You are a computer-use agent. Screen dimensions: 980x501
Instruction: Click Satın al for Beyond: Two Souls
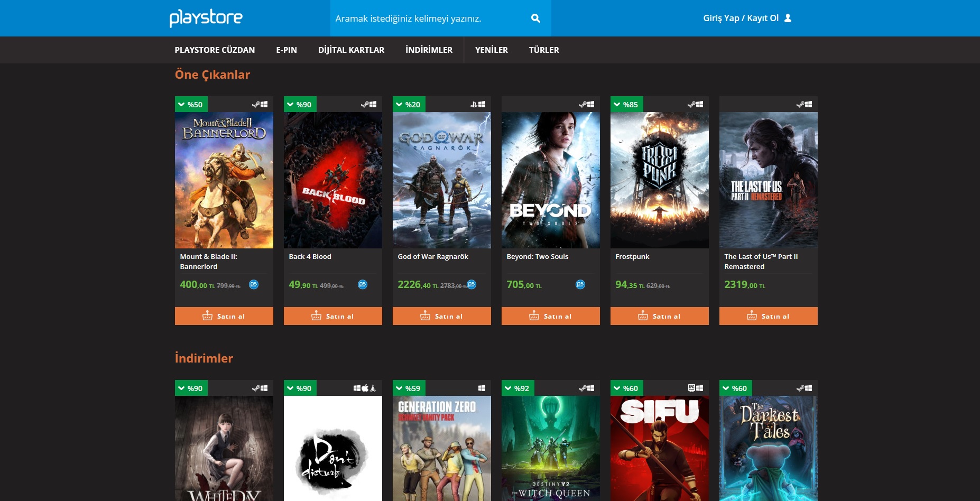pyautogui.click(x=551, y=316)
